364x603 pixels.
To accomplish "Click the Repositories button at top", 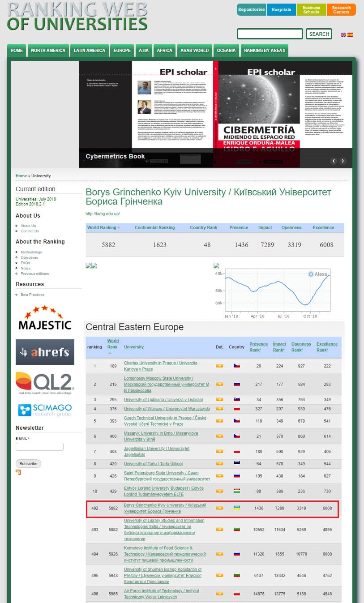I will click(251, 10).
